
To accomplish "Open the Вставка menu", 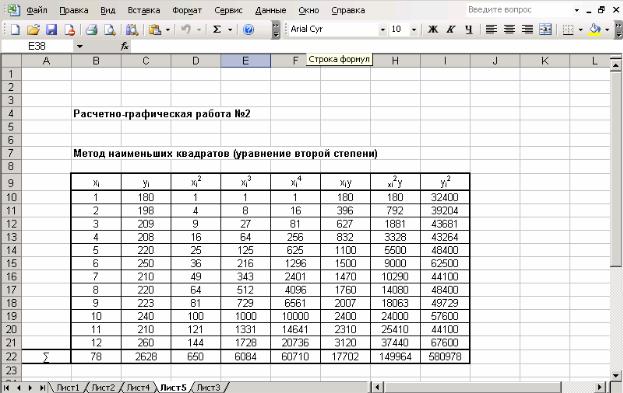I will tap(144, 10).
